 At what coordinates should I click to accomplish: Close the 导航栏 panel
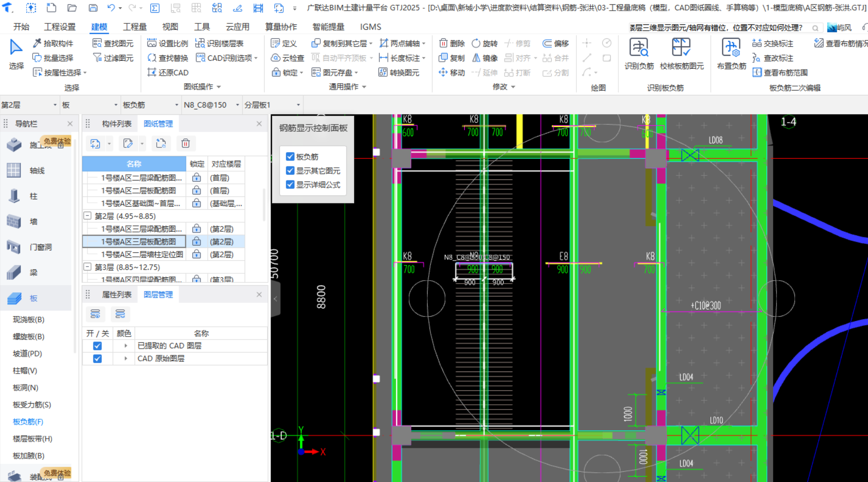[70, 124]
